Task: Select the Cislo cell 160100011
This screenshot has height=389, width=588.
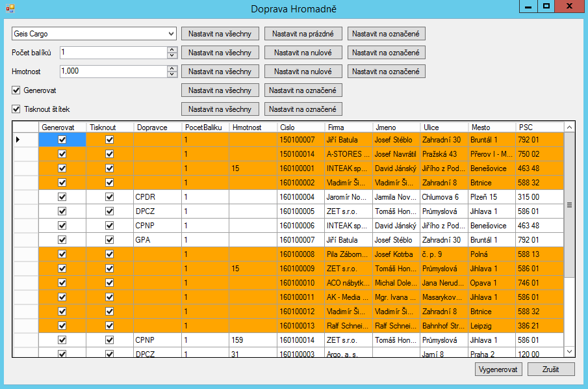Action: coord(301,297)
